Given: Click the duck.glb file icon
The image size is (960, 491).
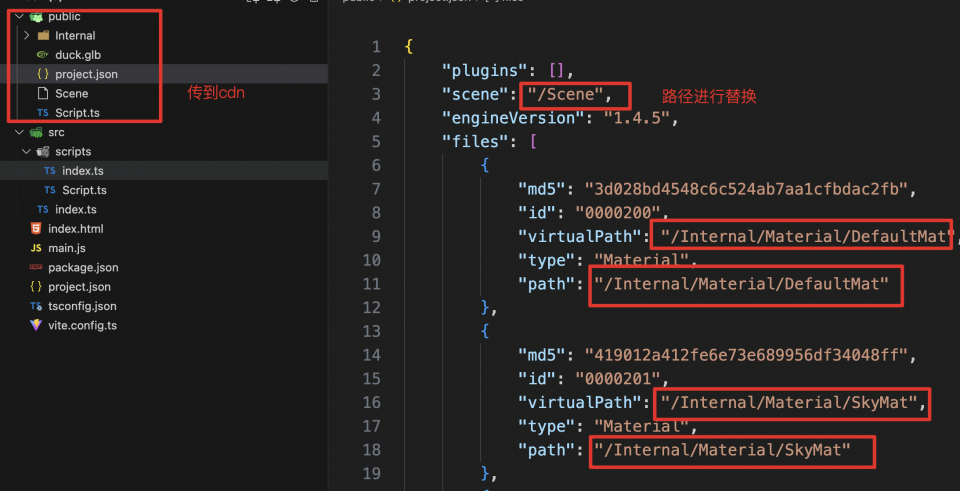Looking at the screenshot, I should pos(42,55).
